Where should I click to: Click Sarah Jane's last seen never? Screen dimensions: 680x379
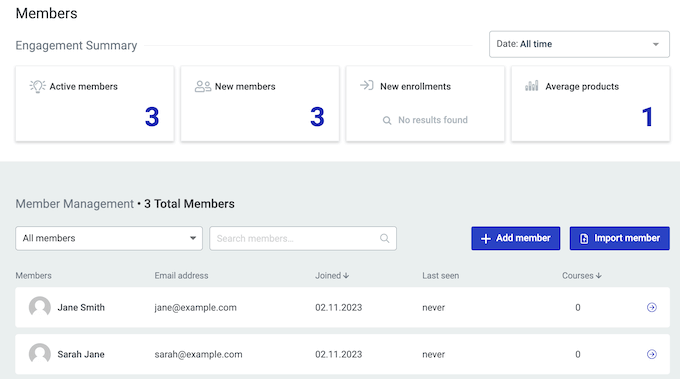(x=434, y=354)
